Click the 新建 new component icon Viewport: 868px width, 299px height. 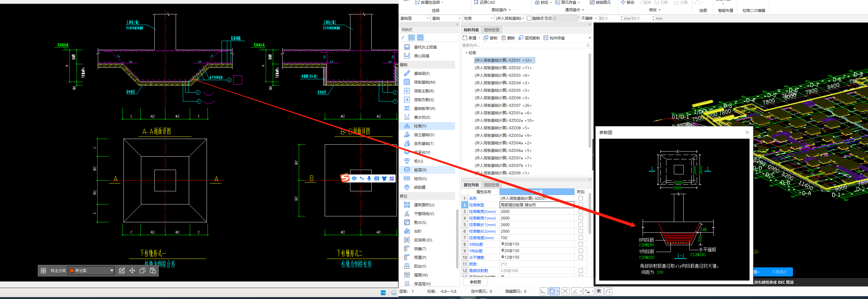click(465, 38)
